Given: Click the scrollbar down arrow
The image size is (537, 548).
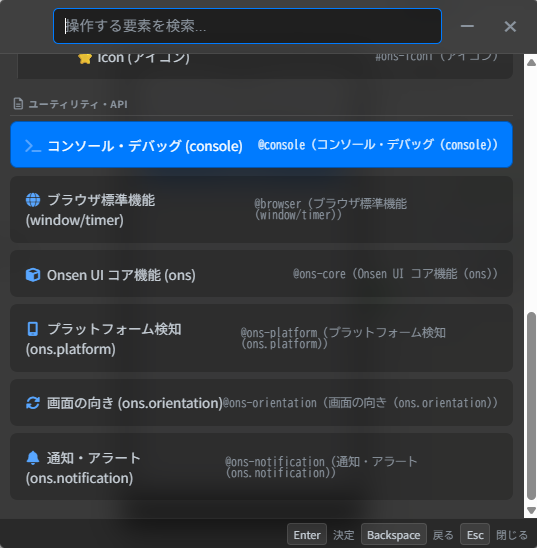Looking at the screenshot, I should point(531,511).
